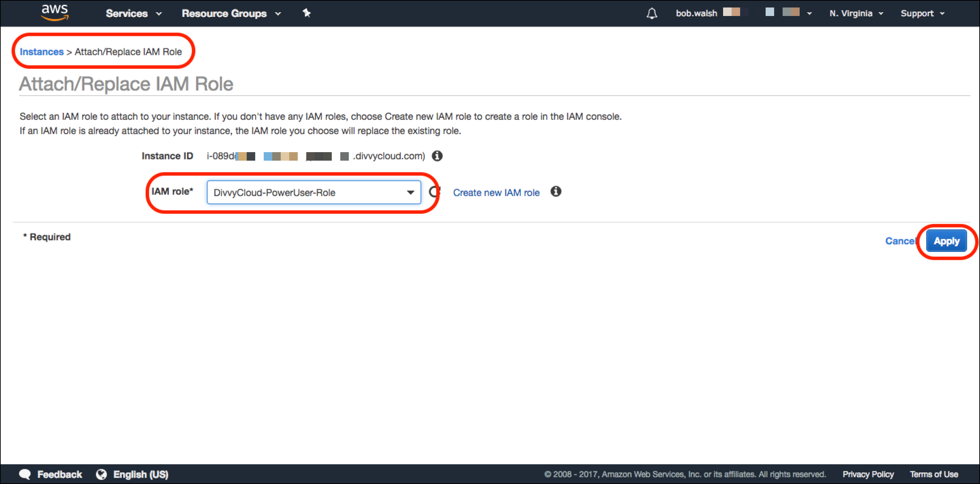Image resolution: width=980 pixels, height=484 pixels.
Task: Open the Terms of Use link
Action: point(934,474)
